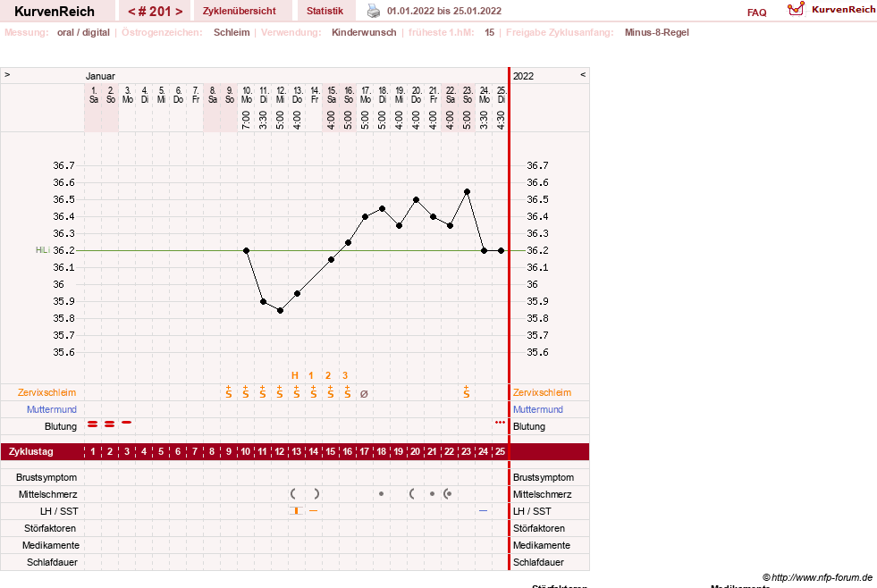
Task: Click the peak temperature point on January 23
Action: pyautogui.click(x=467, y=192)
